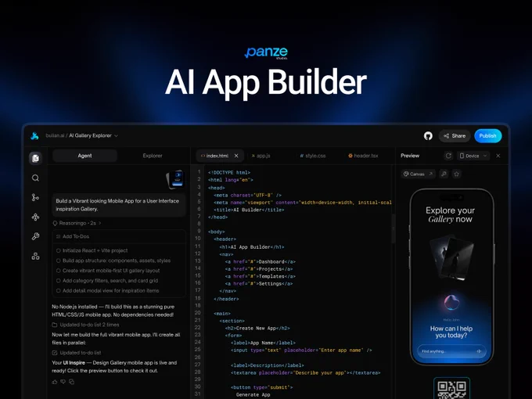Image resolution: width=532 pixels, height=399 pixels.
Task: Click the star favorite icon in Preview
Action: [456, 174]
